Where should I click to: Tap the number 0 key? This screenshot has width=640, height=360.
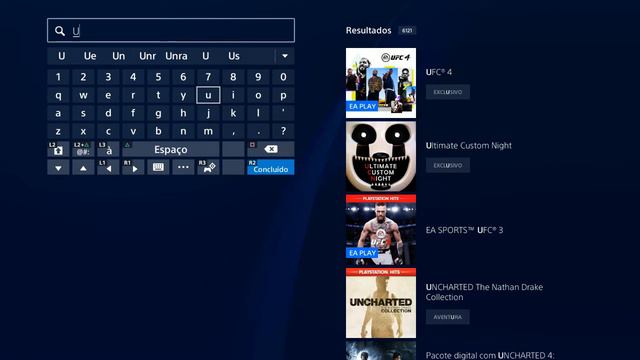[x=283, y=77]
